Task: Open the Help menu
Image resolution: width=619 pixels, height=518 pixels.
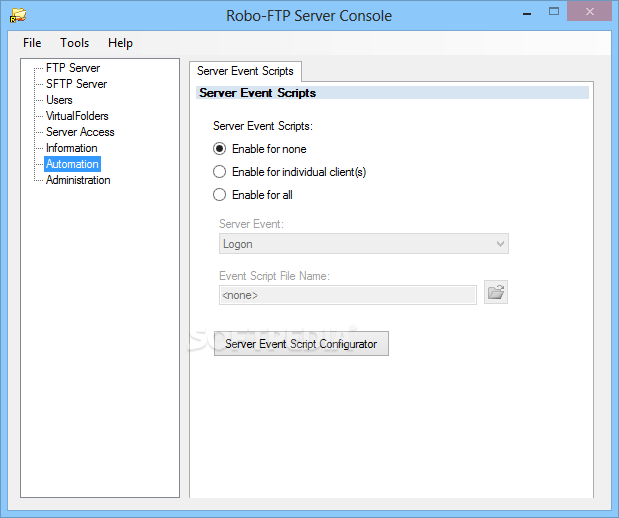Action: (x=120, y=43)
